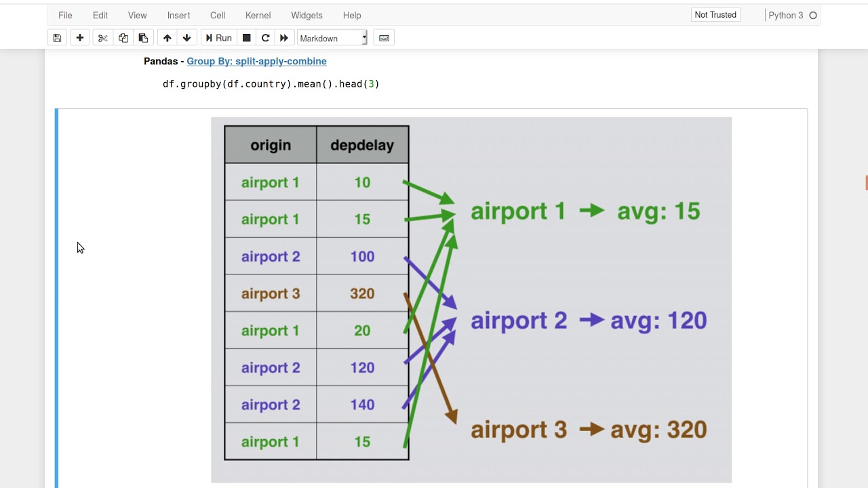868x488 pixels.
Task: Select the airport groupby diagram image
Action: tap(471, 300)
